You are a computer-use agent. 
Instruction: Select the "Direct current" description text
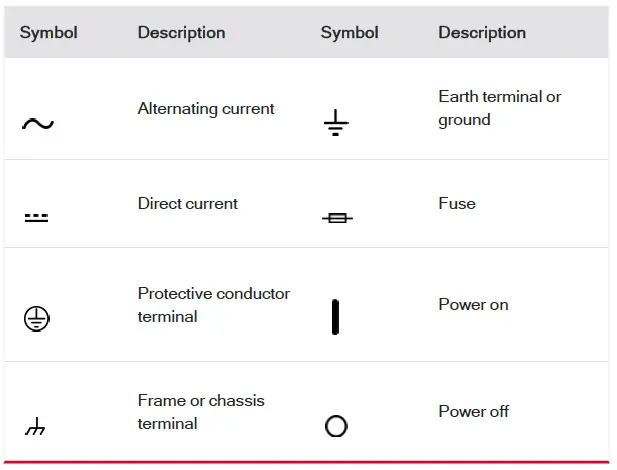pyautogui.click(x=188, y=203)
